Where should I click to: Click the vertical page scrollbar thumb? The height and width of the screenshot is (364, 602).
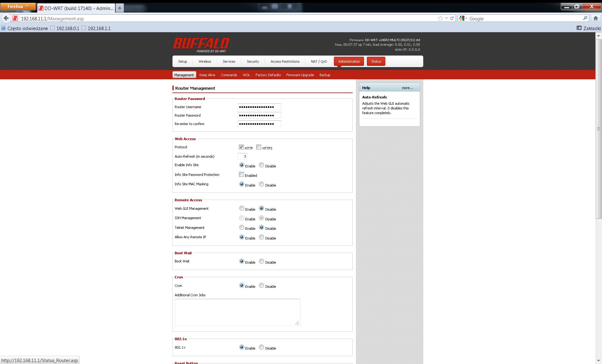(598, 129)
